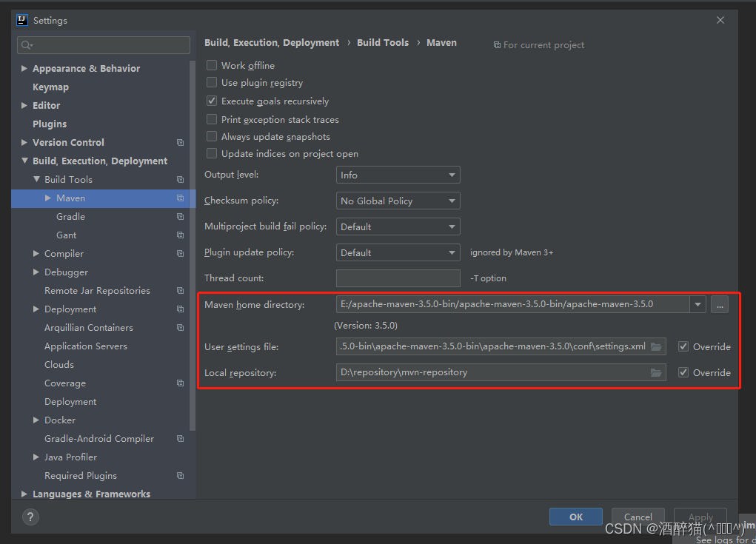Click project-level icon beside Gant
The height and width of the screenshot is (544, 756).
[x=181, y=235]
